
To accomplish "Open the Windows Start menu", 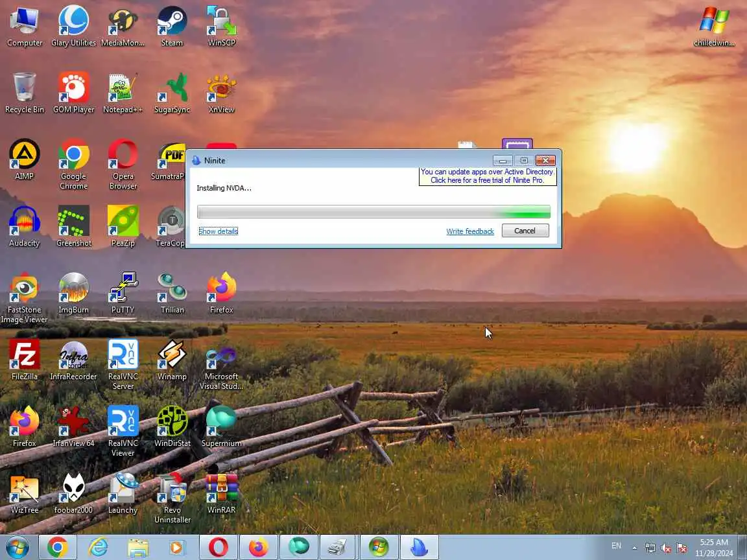I will [17, 548].
